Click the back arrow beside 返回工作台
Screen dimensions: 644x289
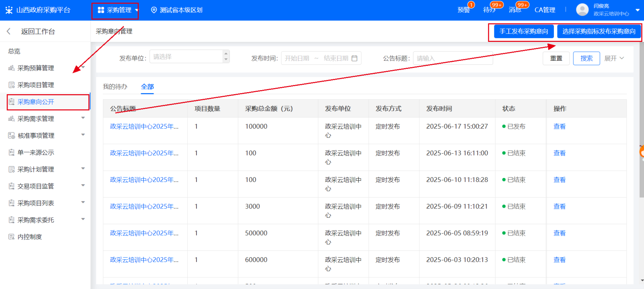(8, 31)
